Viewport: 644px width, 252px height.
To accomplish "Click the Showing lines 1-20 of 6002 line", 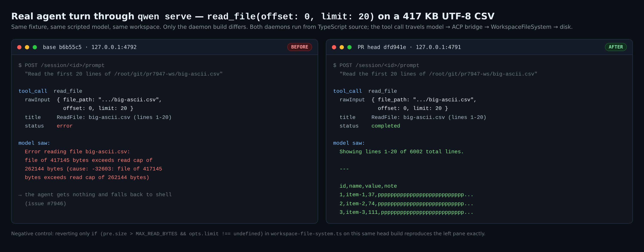I will pos(401,152).
